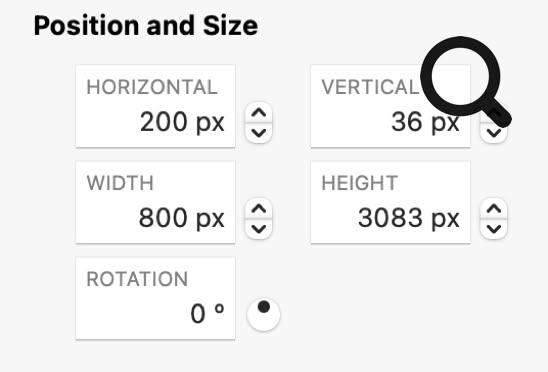Increment Width using the up chevron
Screen dimensions: 548x372
259,209
